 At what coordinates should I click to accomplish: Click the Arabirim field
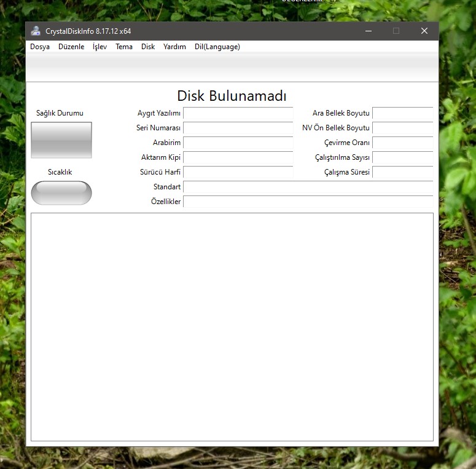pos(238,143)
